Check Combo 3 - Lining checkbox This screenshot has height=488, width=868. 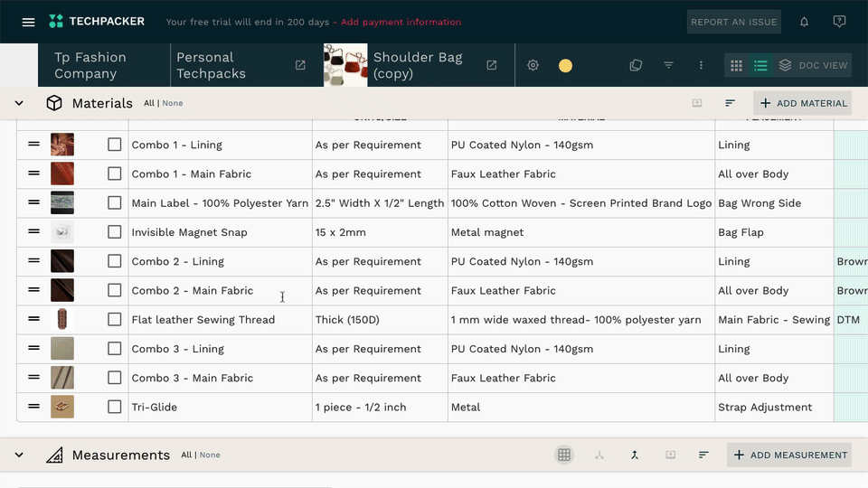point(115,349)
